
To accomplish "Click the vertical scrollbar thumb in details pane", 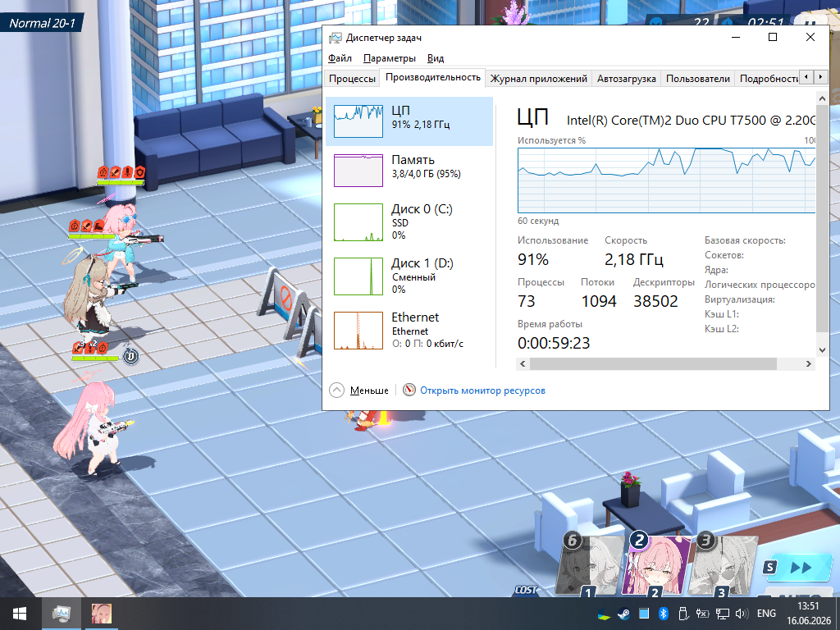I will point(822,219).
